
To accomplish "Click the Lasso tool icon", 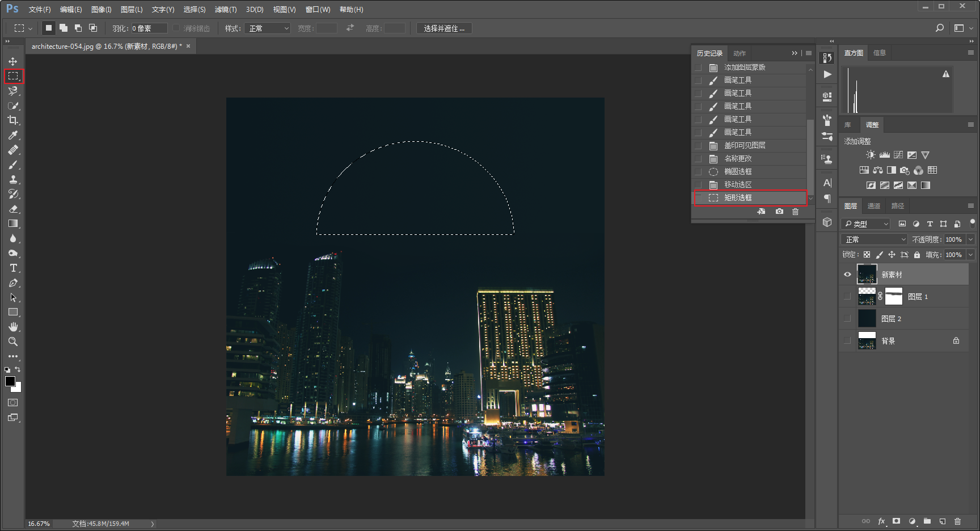I will click(12, 91).
